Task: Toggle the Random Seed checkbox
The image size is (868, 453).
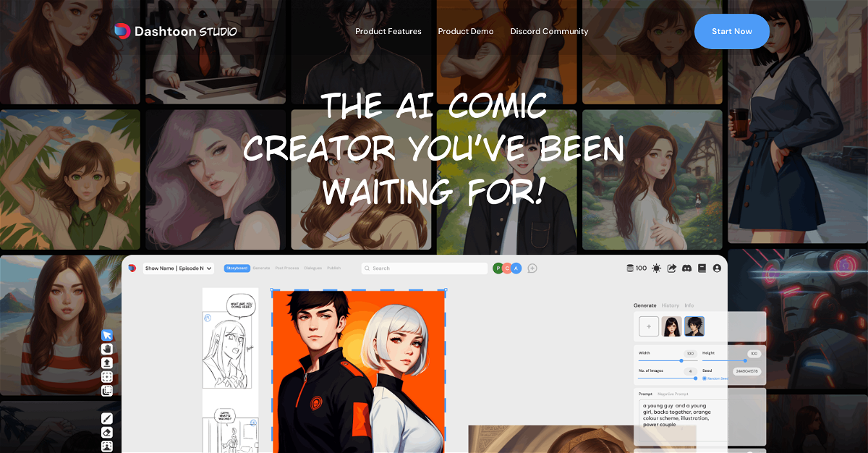Action: [x=705, y=378]
